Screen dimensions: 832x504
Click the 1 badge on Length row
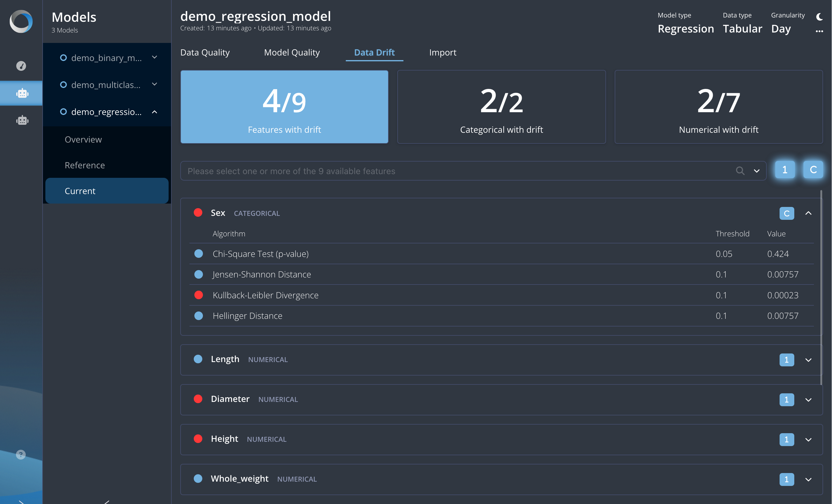[786, 360]
